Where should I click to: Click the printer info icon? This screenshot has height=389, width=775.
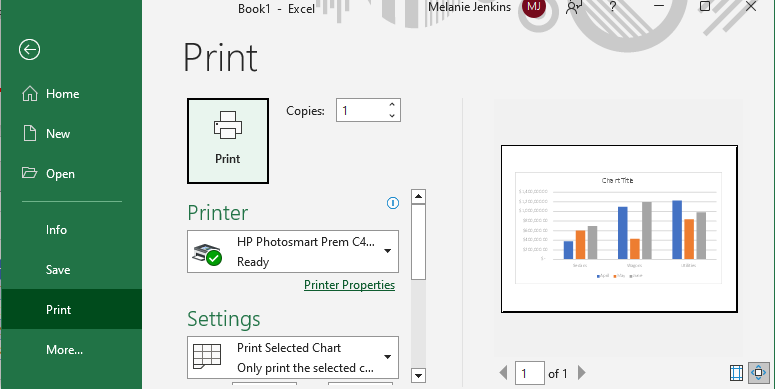(x=393, y=203)
